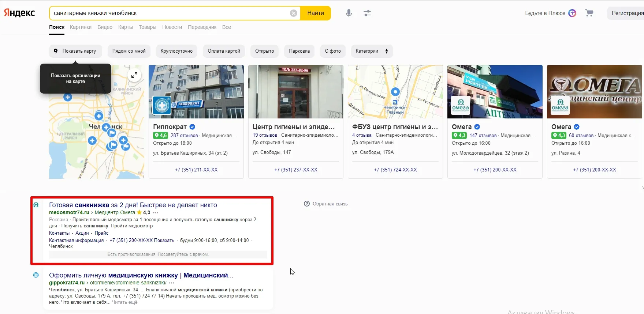Open the Все services menu
The height and width of the screenshot is (314, 644).
tap(226, 27)
